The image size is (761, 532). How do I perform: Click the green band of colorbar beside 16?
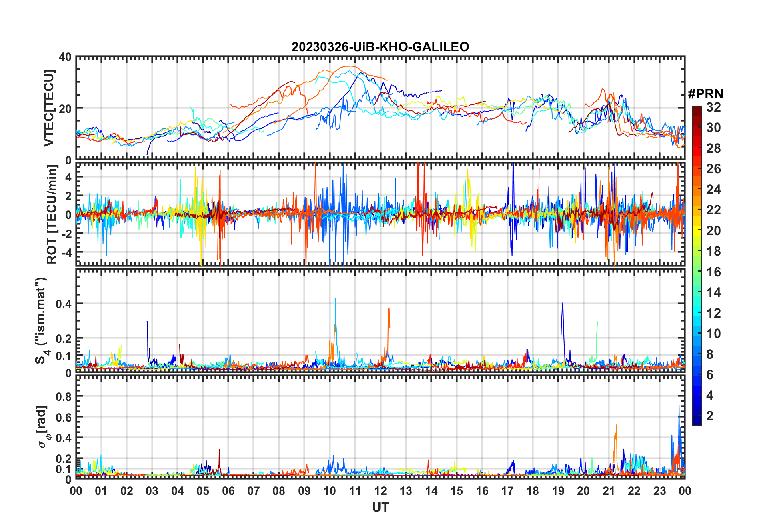(697, 272)
